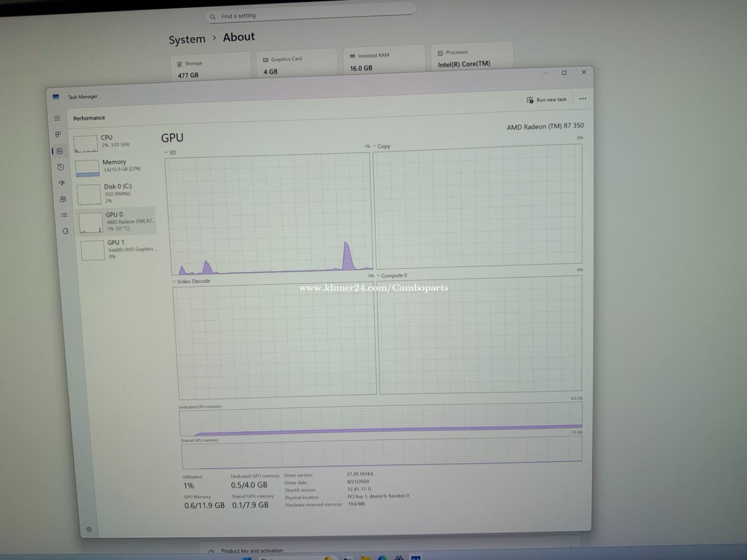Viewport: 747px width, 560px height.
Task: Open the Task Manager hamburger navigation menu
Action: 57,118
